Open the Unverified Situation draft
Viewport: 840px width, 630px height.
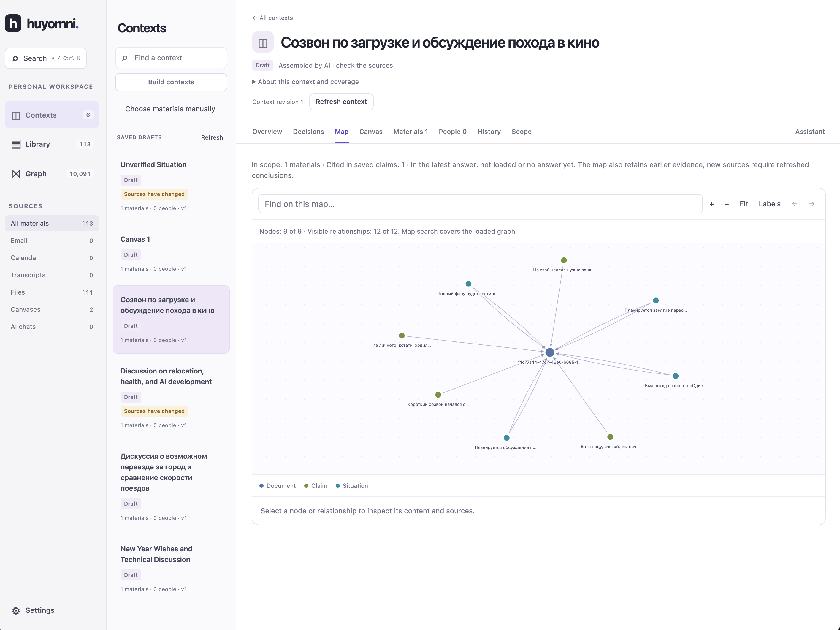click(171, 186)
